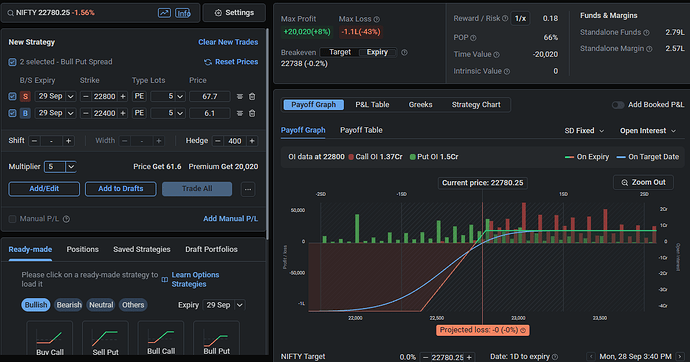Open the Strategy Chart tab
The image size is (690, 362).
click(476, 105)
